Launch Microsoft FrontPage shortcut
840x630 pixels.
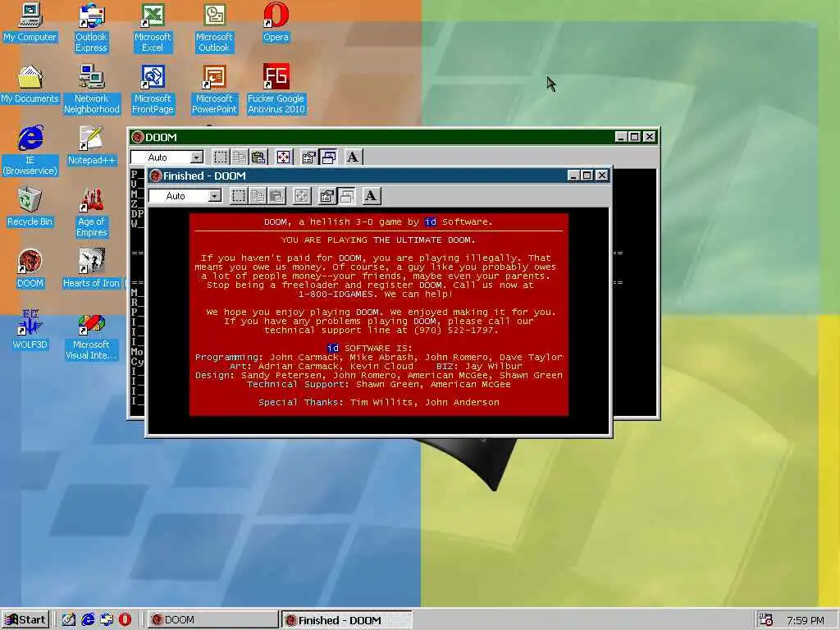pos(153,89)
